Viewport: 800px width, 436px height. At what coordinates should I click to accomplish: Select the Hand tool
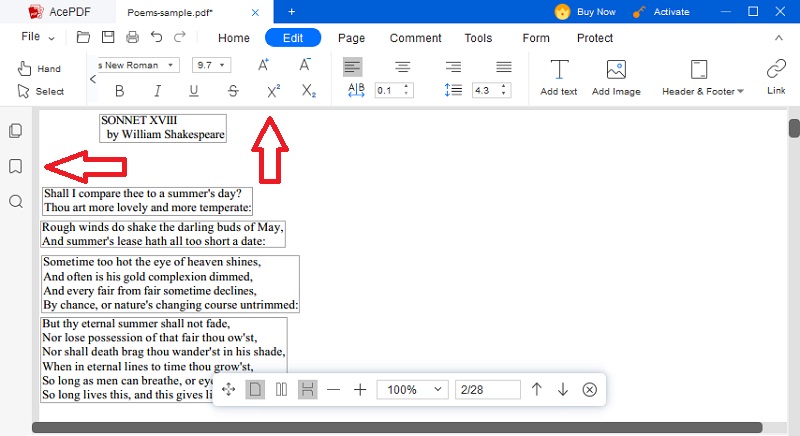click(x=39, y=68)
